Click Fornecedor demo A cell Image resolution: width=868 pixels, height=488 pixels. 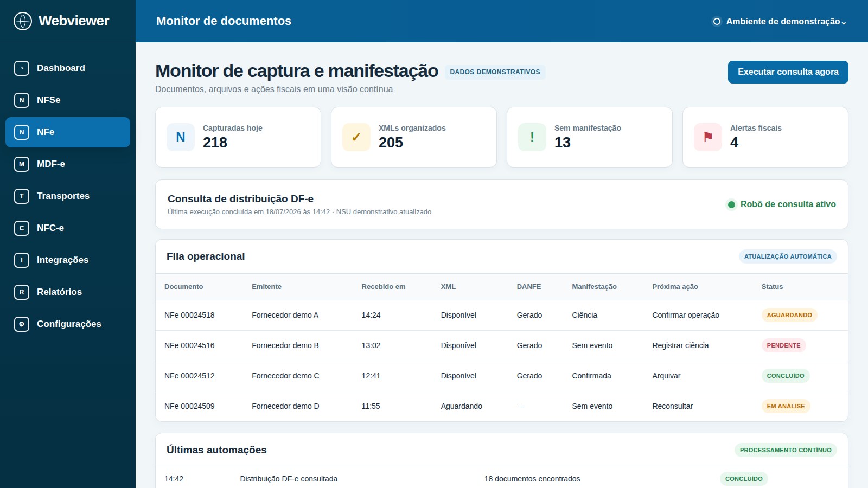click(285, 315)
